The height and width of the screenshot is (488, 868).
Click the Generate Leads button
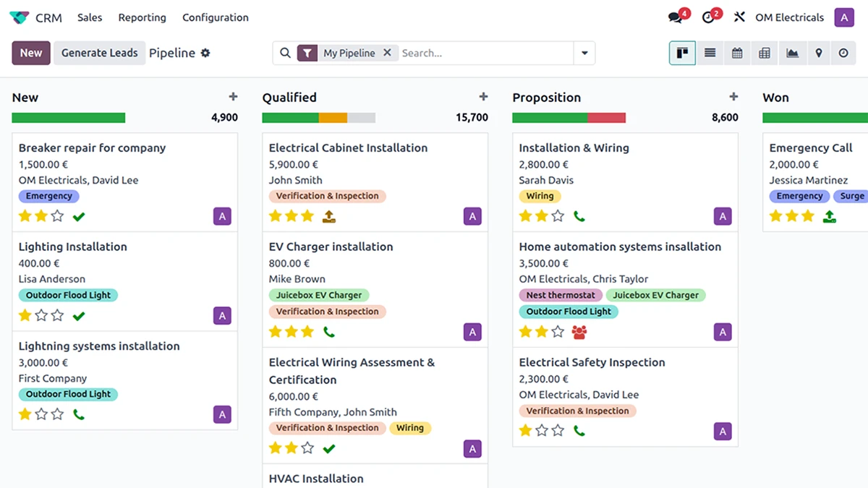(99, 53)
